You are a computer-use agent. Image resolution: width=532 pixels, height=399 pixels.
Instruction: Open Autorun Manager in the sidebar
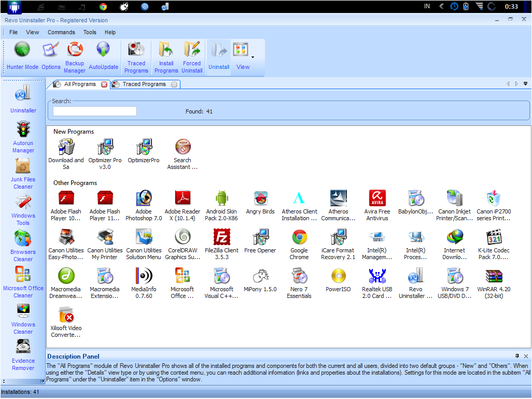coord(23,137)
